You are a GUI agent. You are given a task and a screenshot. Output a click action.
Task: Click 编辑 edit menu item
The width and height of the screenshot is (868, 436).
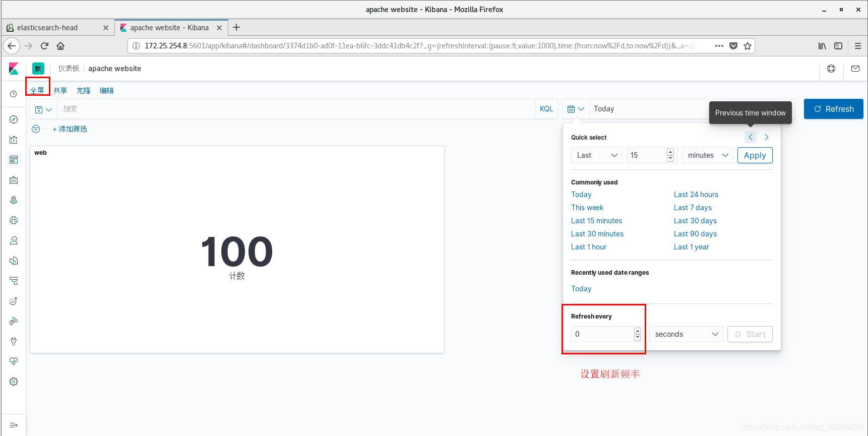pyautogui.click(x=107, y=91)
